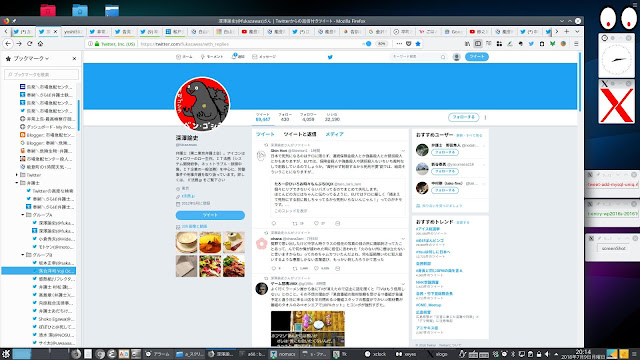Click the Firefox account avatar toolbar icon
The height and width of the screenshot is (360, 640).
point(563,44)
